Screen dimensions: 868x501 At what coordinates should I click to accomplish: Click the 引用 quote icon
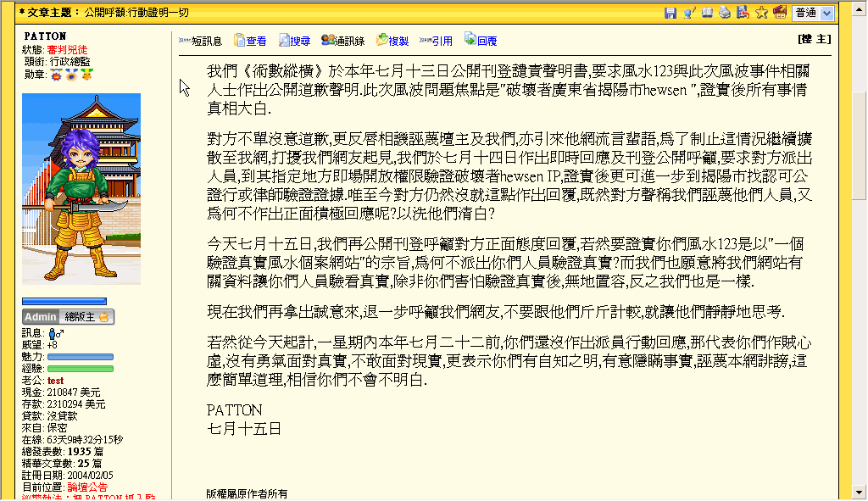coord(426,40)
